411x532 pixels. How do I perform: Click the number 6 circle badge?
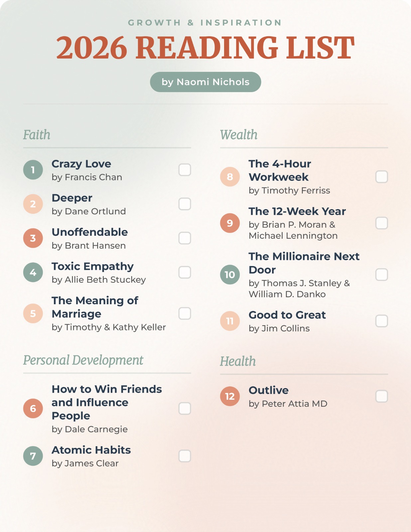pos(33,408)
